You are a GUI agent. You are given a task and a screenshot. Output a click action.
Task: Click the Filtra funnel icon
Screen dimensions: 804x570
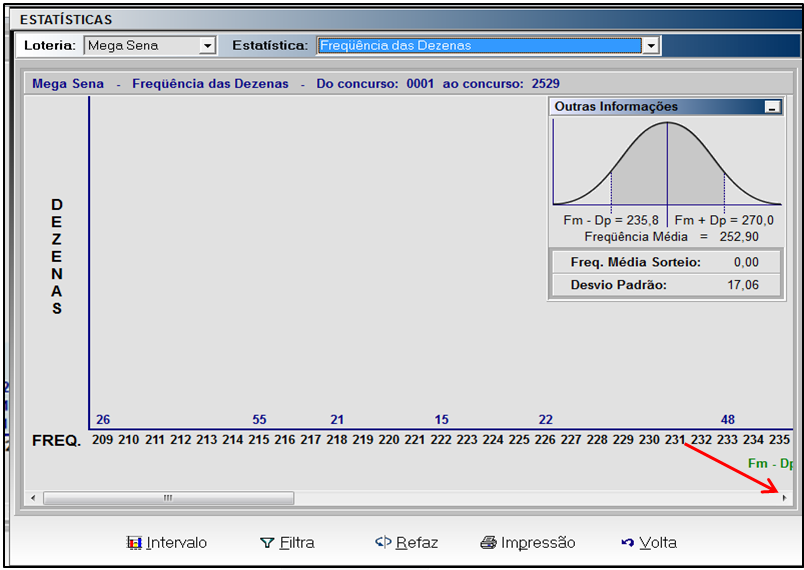[267, 542]
